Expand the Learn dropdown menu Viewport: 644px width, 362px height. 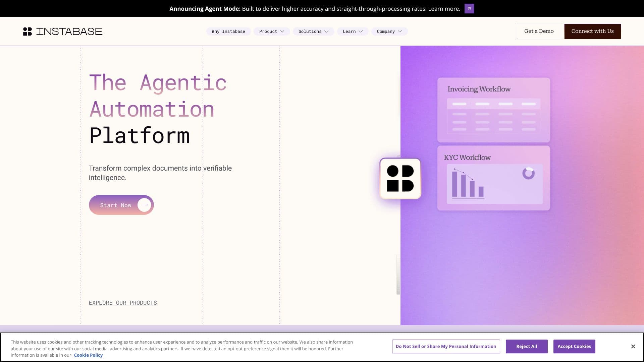(353, 32)
